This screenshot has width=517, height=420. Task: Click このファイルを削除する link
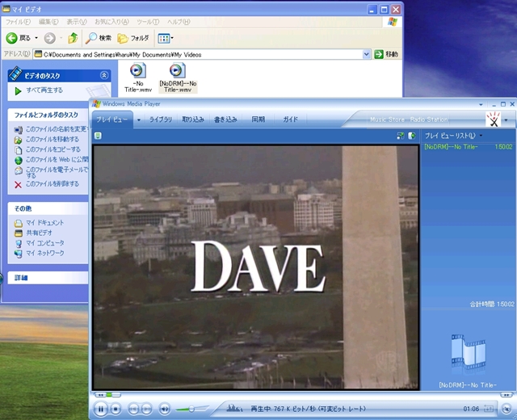tap(53, 183)
